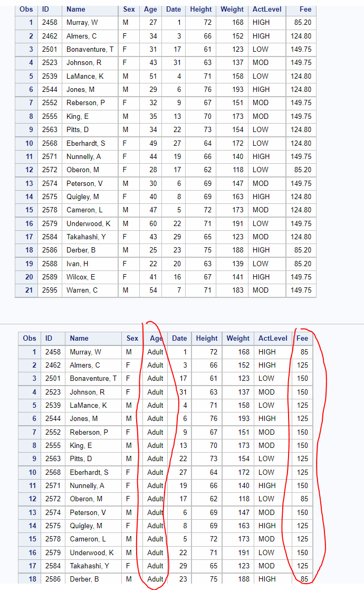Viewport: 364px width, 590px height.
Task: Click age 40 in Quigley, M row
Action: 153,197
